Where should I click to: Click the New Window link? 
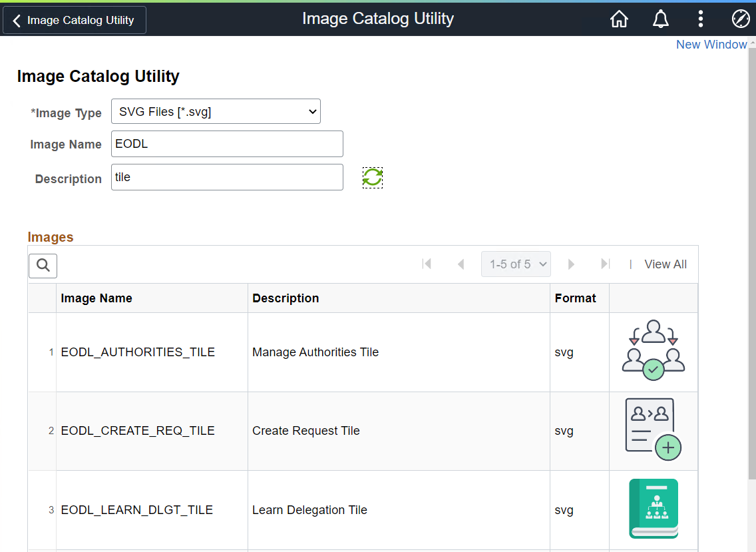tap(711, 45)
